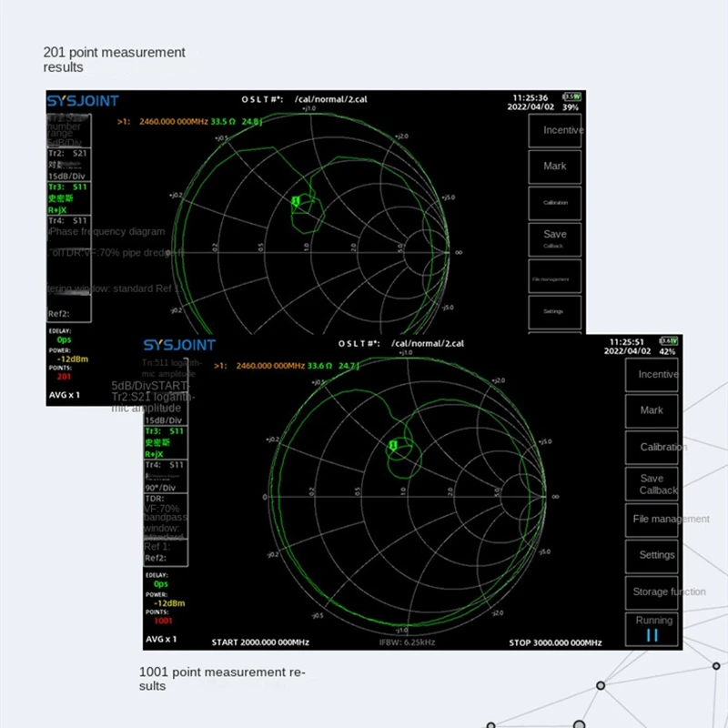Open File management on the 1001-point screen
This screenshot has width=728, height=728.
coord(652,520)
